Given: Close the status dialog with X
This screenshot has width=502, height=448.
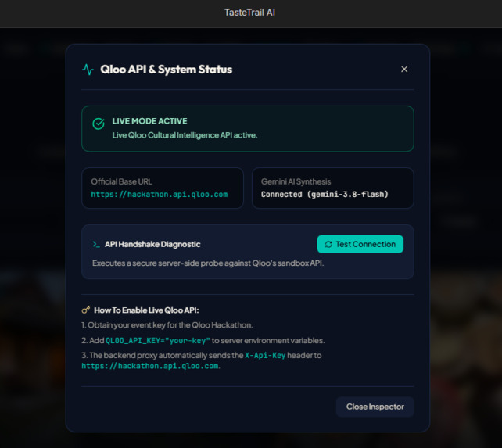Looking at the screenshot, I should (x=404, y=69).
